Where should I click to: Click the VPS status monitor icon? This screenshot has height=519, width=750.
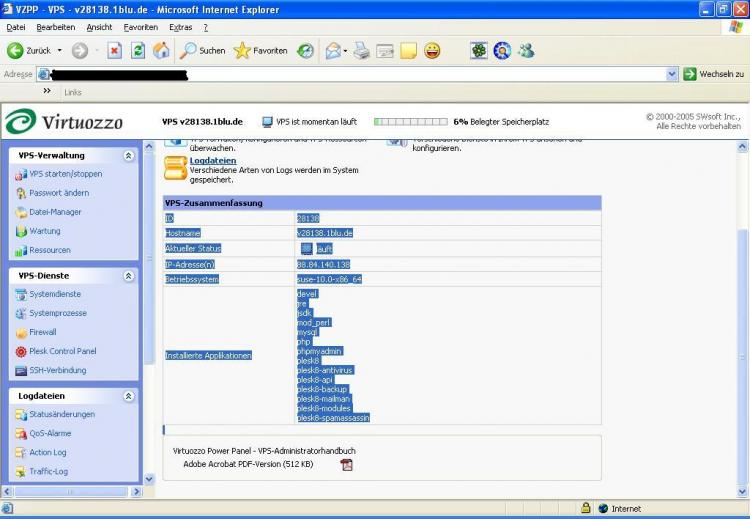(267, 122)
